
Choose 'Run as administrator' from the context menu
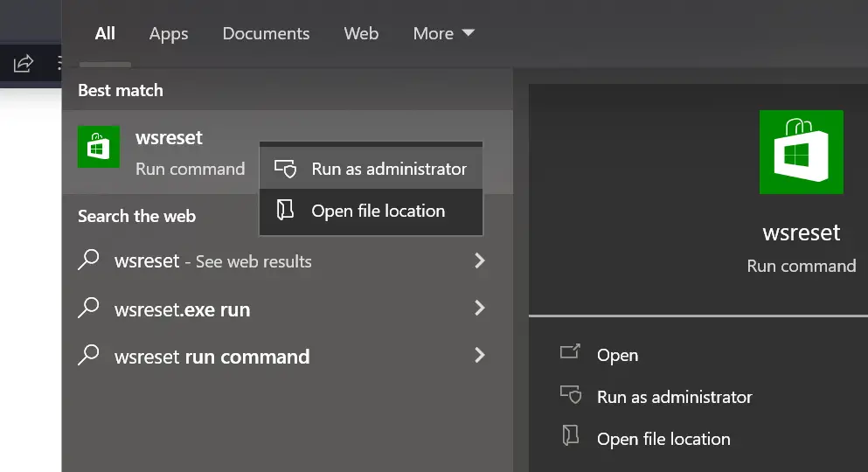tap(388, 169)
